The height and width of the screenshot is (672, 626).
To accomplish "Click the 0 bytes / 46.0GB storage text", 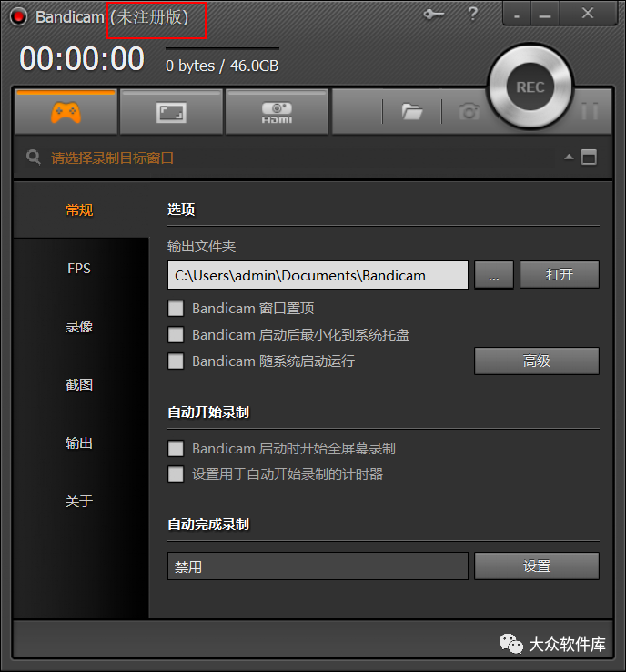I will pyautogui.click(x=222, y=66).
